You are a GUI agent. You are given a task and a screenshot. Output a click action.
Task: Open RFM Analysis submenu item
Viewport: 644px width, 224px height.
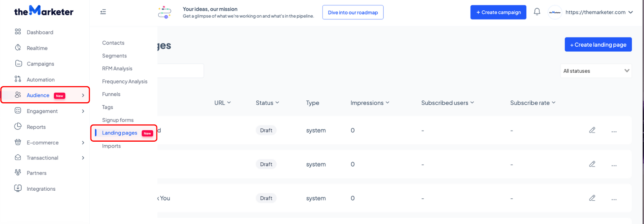tap(117, 69)
